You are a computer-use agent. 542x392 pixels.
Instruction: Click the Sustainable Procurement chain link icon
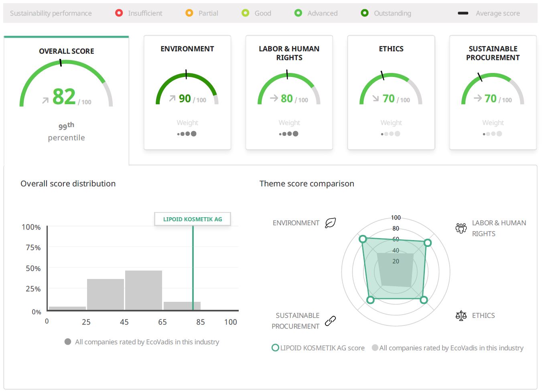pyautogui.click(x=330, y=321)
